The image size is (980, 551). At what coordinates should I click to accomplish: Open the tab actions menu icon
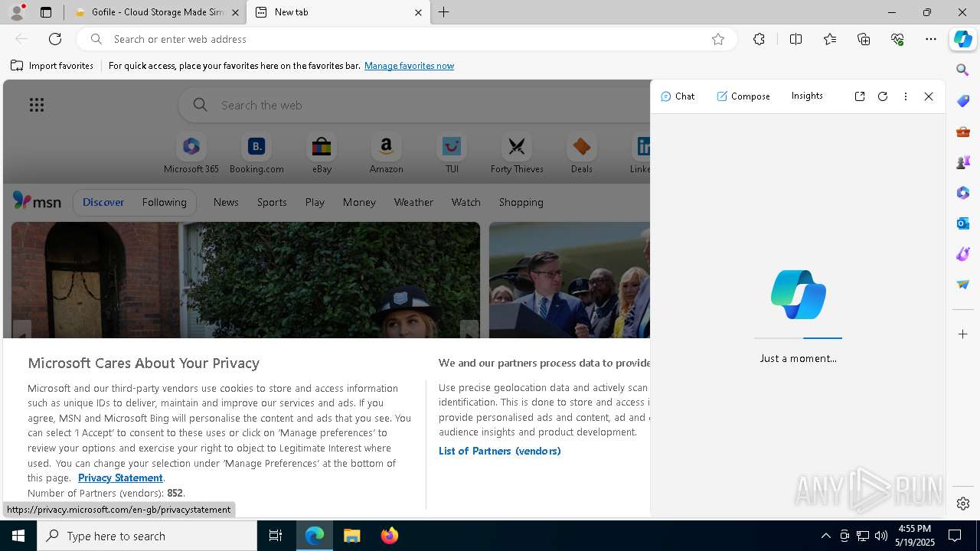pyautogui.click(x=46, y=12)
